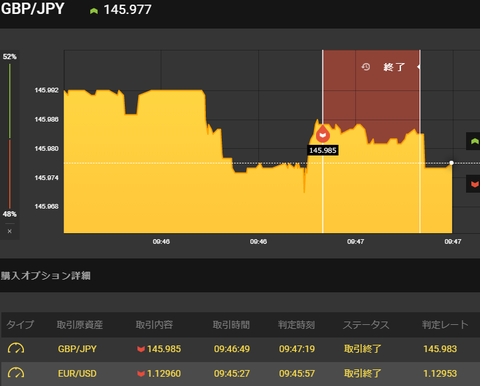Click the 1.12953 judgment rate
Image resolution: width=480 pixels, height=386 pixels.
click(x=440, y=373)
